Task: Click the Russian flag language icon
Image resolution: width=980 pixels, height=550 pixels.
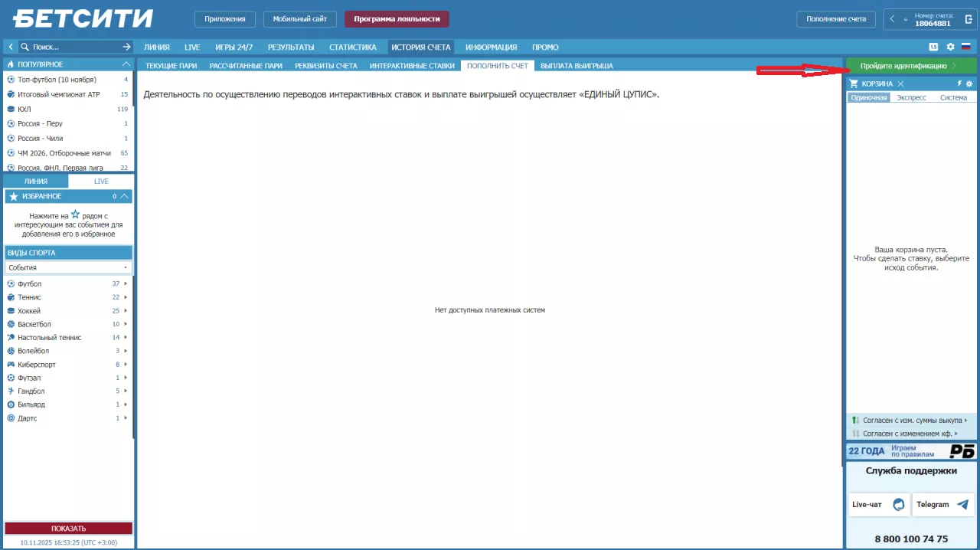Action: pyautogui.click(x=966, y=47)
